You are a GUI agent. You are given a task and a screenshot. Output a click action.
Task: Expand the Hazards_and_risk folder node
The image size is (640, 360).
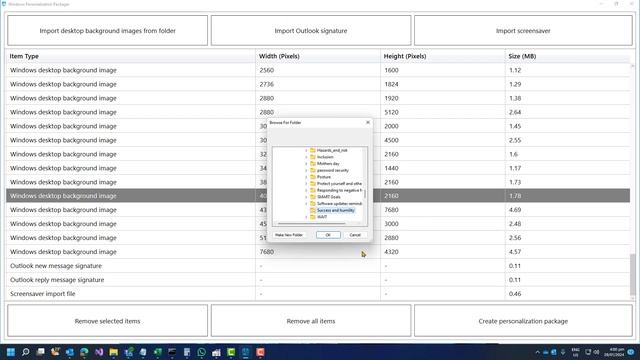[307, 150]
